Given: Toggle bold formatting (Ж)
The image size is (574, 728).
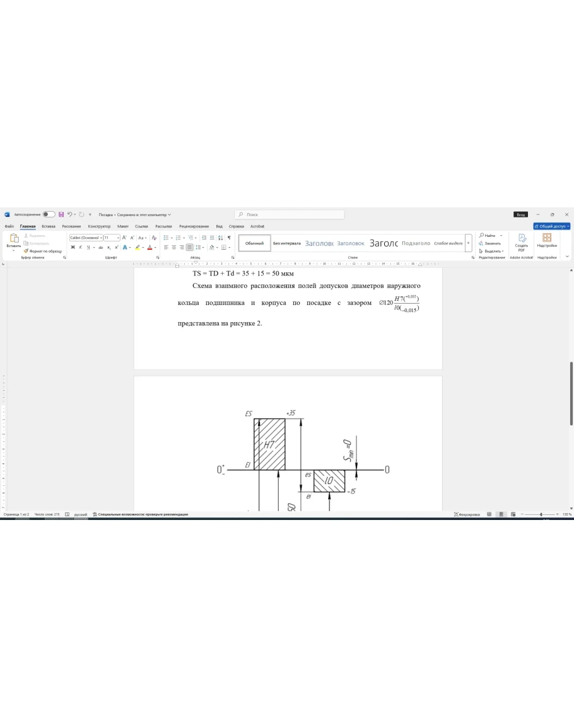Looking at the screenshot, I should 73,248.
